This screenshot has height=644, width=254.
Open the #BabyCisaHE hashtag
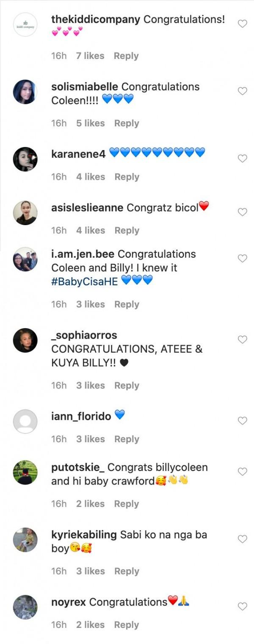84,281
